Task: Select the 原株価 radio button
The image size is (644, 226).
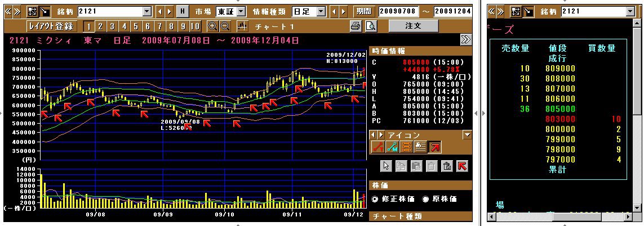Action: [x=425, y=199]
